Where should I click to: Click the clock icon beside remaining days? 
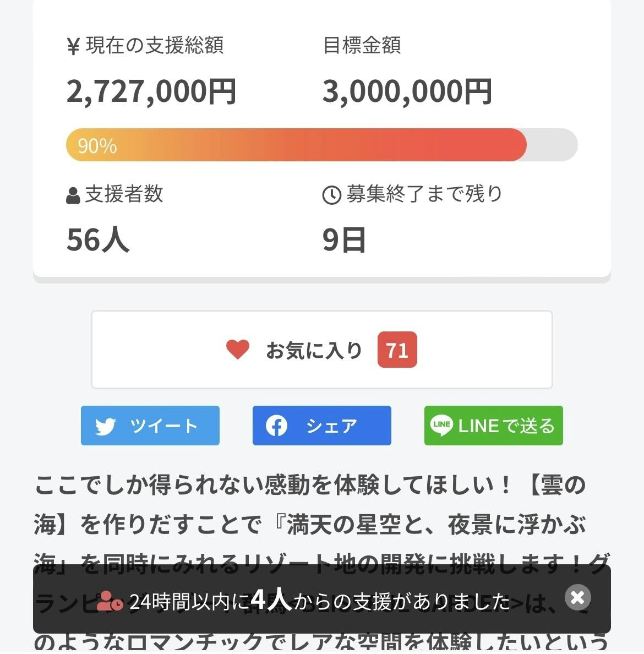point(331,195)
